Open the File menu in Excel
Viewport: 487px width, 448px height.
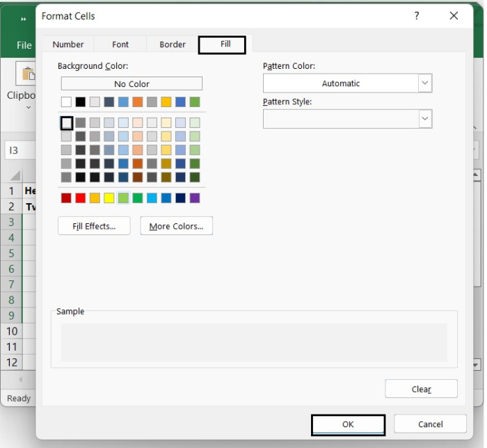click(x=24, y=45)
